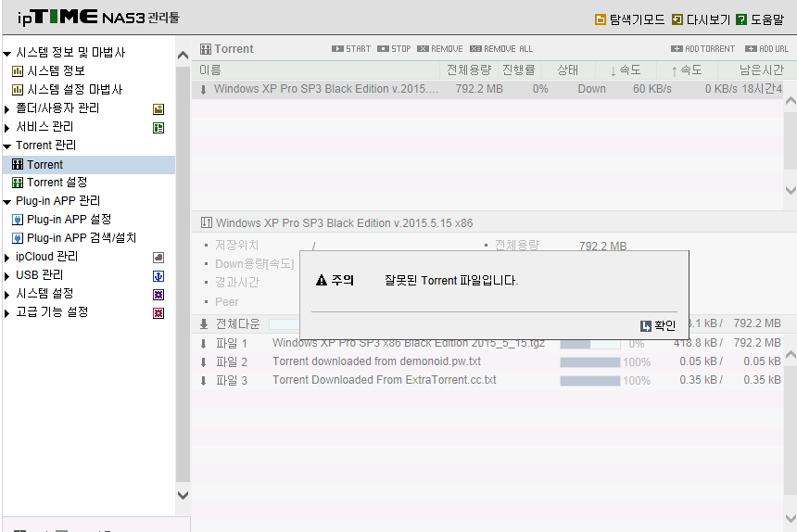The image size is (797, 532).
Task: Click download 속도 column header
Action: coord(626,70)
